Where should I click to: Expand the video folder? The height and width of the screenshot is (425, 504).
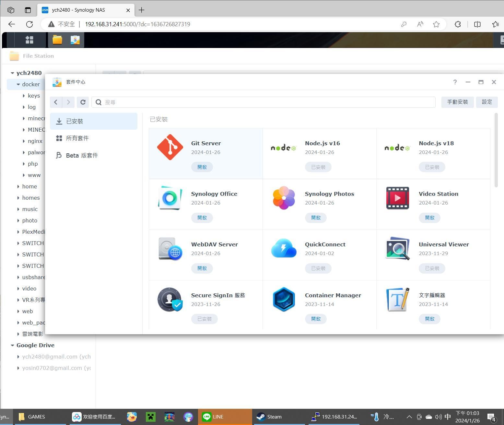coord(18,289)
